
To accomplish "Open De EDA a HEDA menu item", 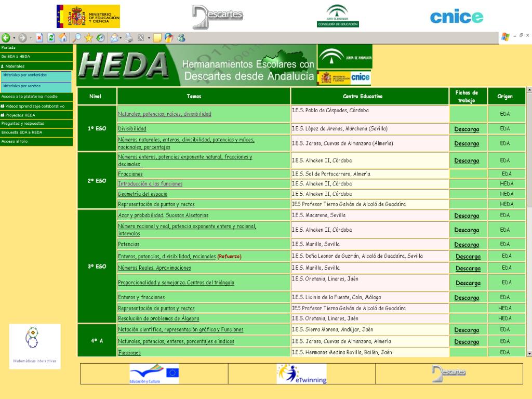I will pos(36,57).
